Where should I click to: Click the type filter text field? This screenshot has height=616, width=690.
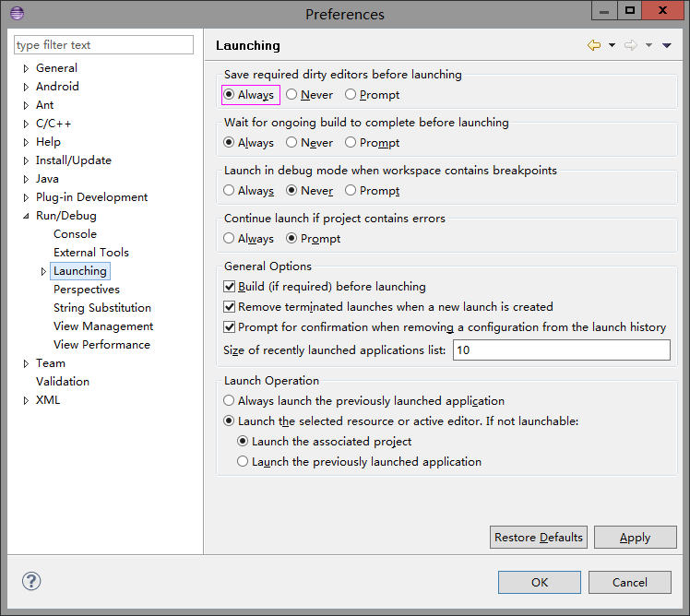[103, 45]
